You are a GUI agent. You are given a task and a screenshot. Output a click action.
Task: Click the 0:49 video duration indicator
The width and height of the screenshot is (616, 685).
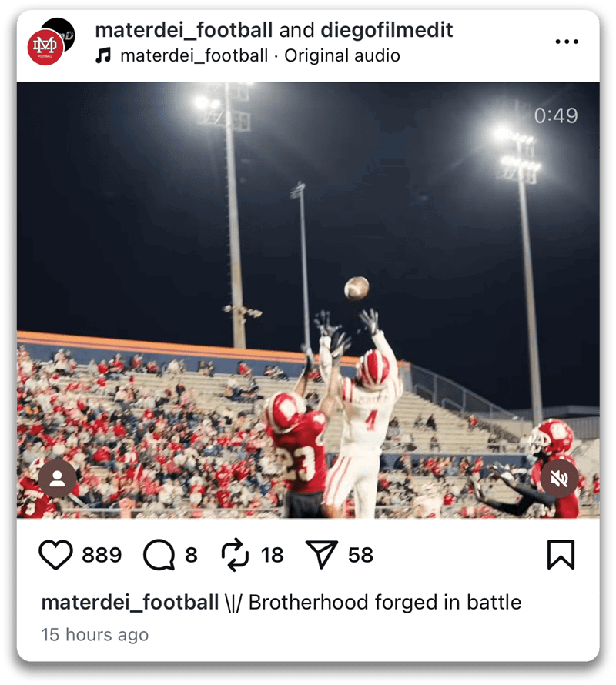click(556, 115)
